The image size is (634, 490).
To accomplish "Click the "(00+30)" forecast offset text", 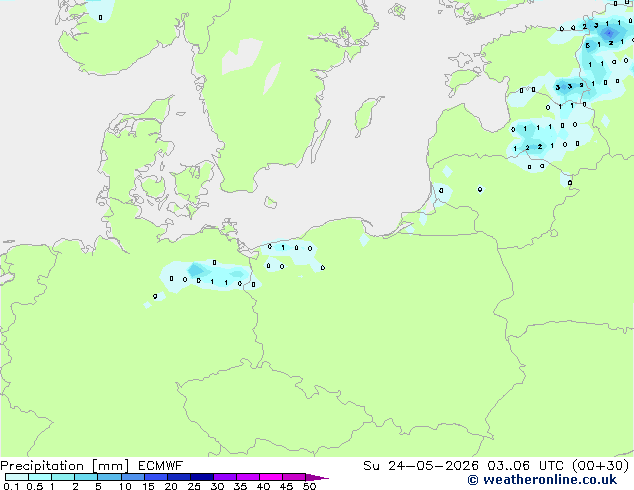I will [600, 466].
